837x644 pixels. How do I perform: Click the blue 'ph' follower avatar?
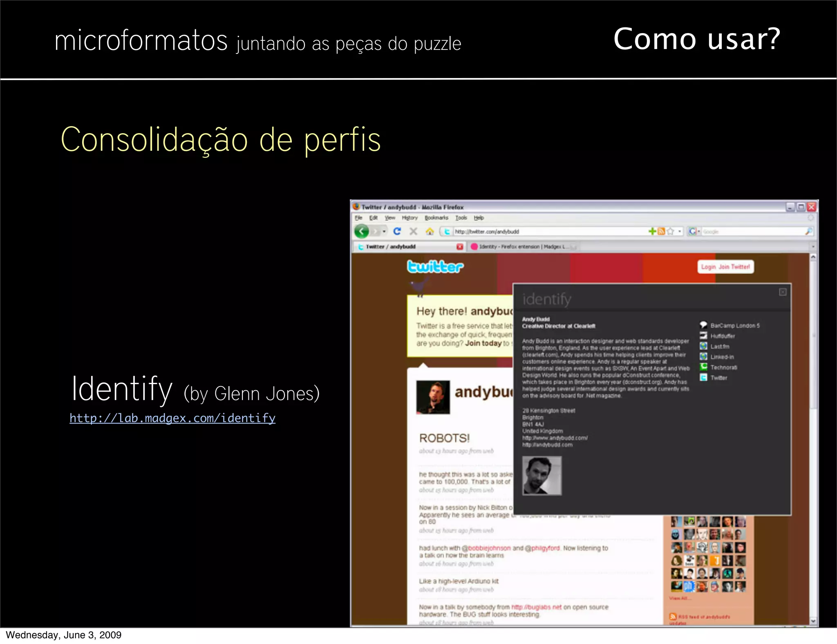pyautogui.click(x=689, y=586)
